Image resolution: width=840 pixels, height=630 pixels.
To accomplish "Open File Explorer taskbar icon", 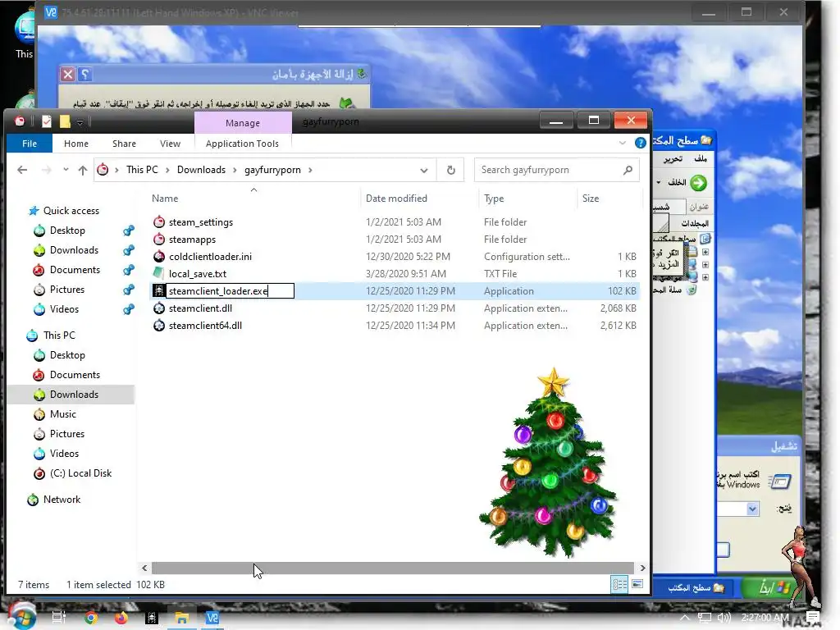I will point(181,618).
